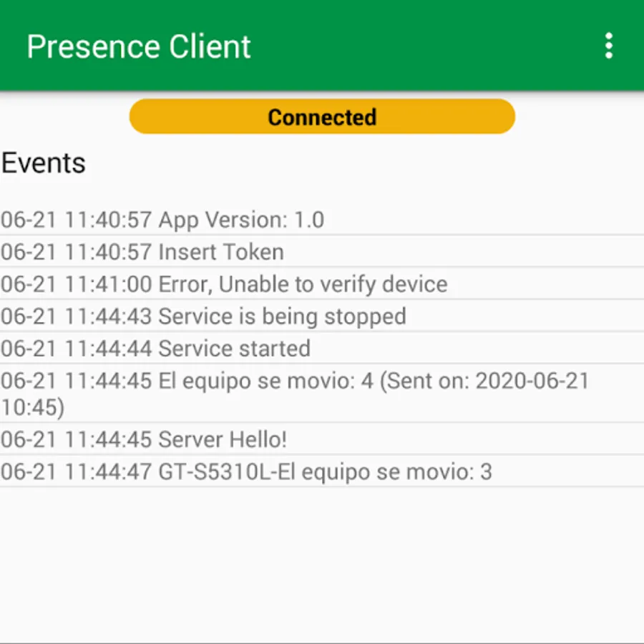The height and width of the screenshot is (644, 644).
Task: Tap the Service started message text
Action: (x=234, y=348)
